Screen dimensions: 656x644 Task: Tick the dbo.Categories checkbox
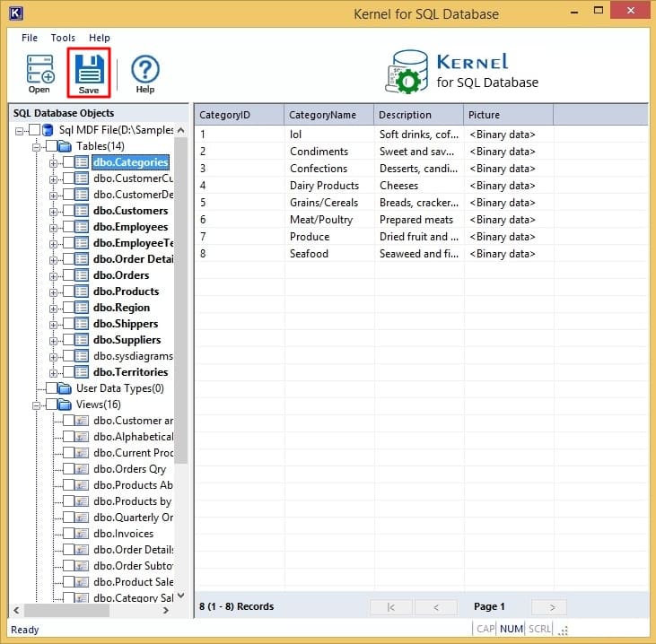(68, 162)
